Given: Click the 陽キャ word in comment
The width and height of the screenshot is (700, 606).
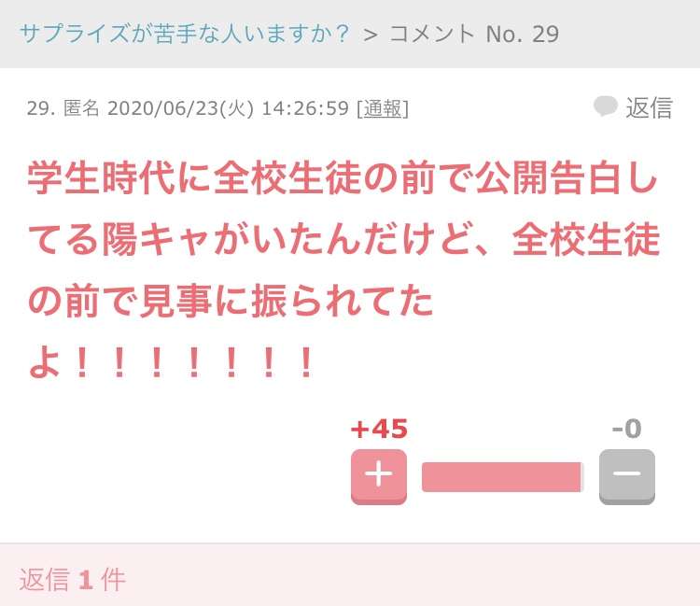Looking at the screenshot, I should point(155,239).
